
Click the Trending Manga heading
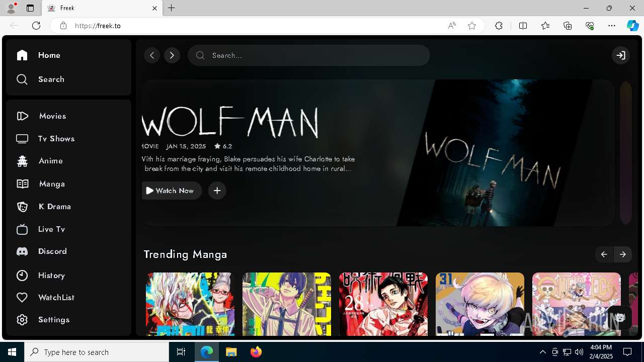click(185, 254)
